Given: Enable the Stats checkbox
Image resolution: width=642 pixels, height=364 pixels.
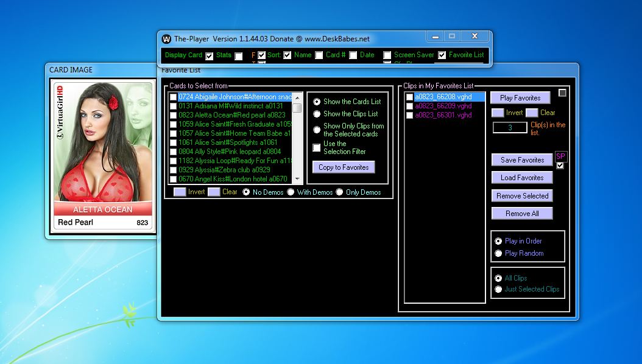Looking at the screenshot, I should 239,55.
